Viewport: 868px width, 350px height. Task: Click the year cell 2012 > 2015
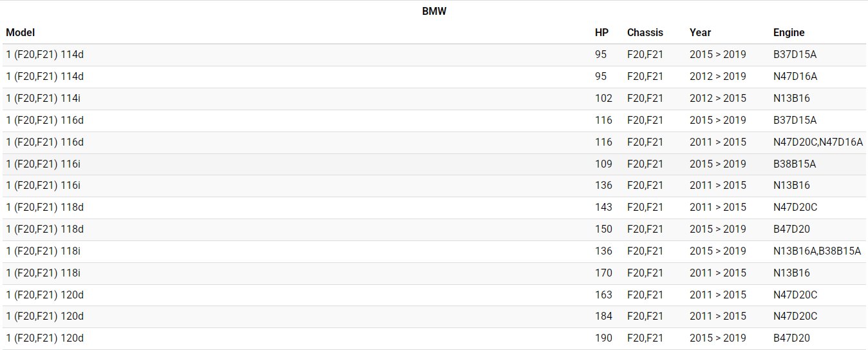[717, 98]
